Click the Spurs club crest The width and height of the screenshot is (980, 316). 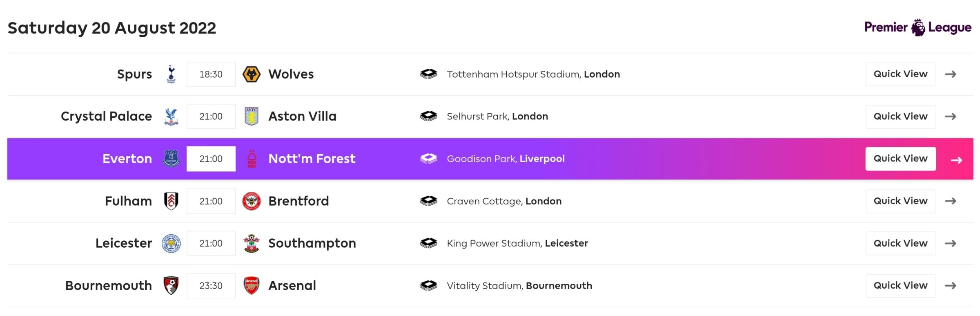click(x=171, y=74)
